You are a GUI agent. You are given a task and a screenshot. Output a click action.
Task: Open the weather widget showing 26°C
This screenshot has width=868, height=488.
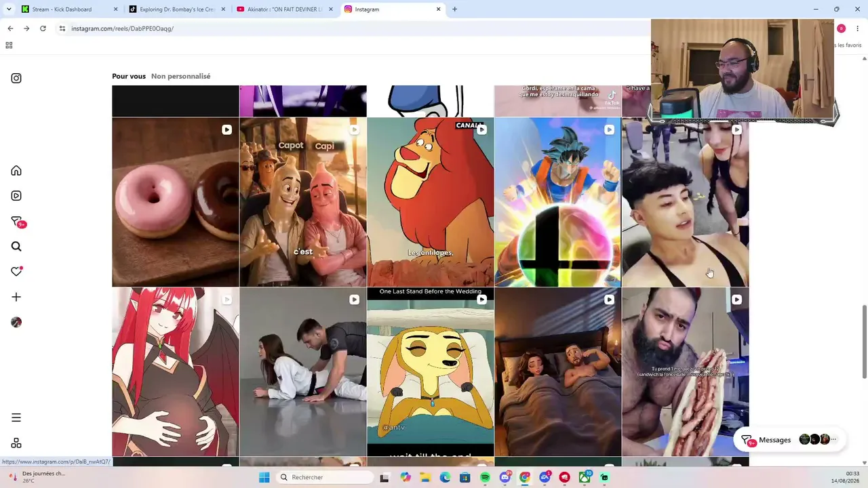[36, 477]
